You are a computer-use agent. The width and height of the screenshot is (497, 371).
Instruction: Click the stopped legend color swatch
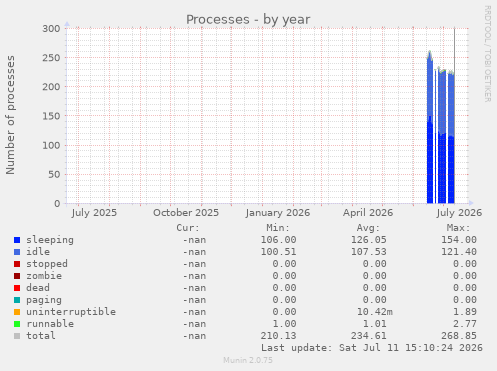point(17,264)
